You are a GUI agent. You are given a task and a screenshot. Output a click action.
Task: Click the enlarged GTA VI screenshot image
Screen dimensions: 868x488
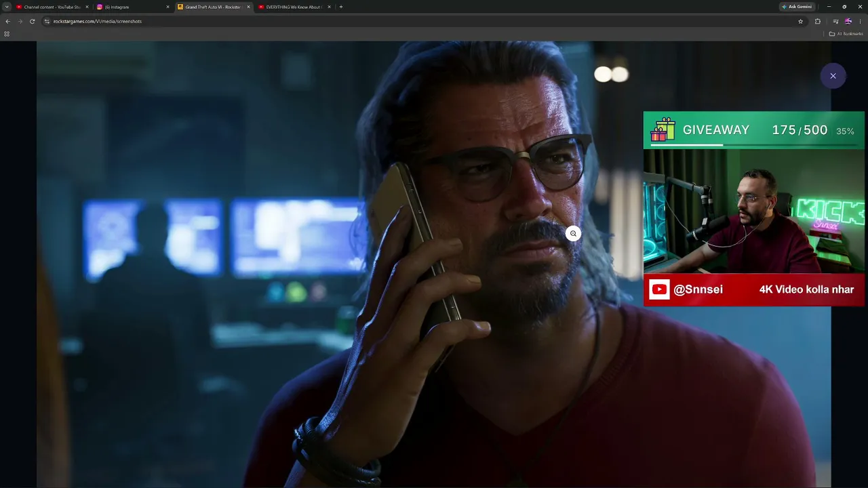[x=434, y=264]
